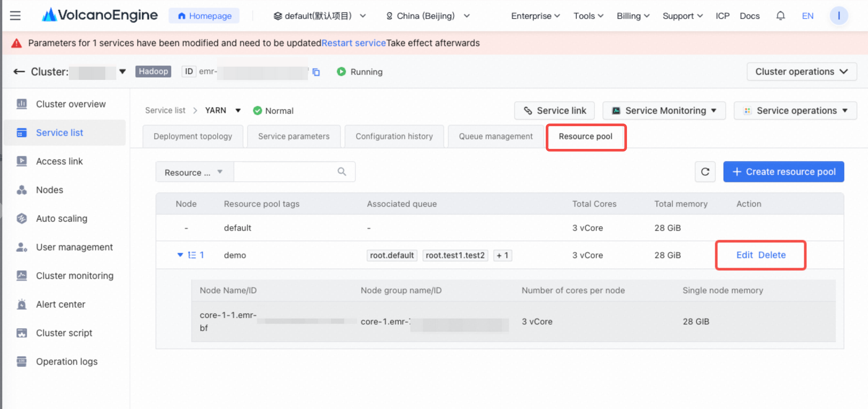Open the Enterprise top menu
This screenshot has width=868, height=409.
pyautogui.click(x=535, y=16)
